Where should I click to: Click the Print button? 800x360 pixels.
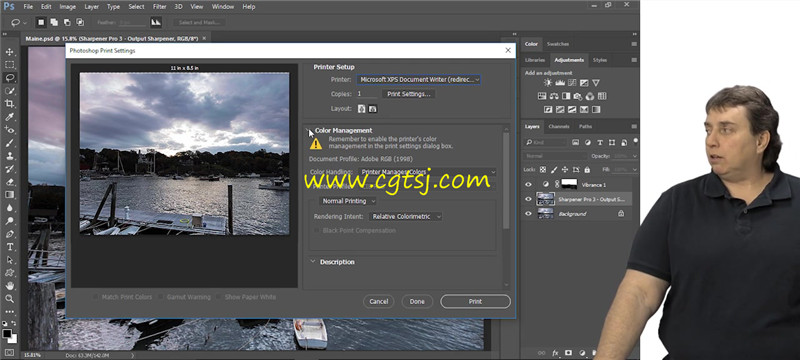tap(475, 301)
